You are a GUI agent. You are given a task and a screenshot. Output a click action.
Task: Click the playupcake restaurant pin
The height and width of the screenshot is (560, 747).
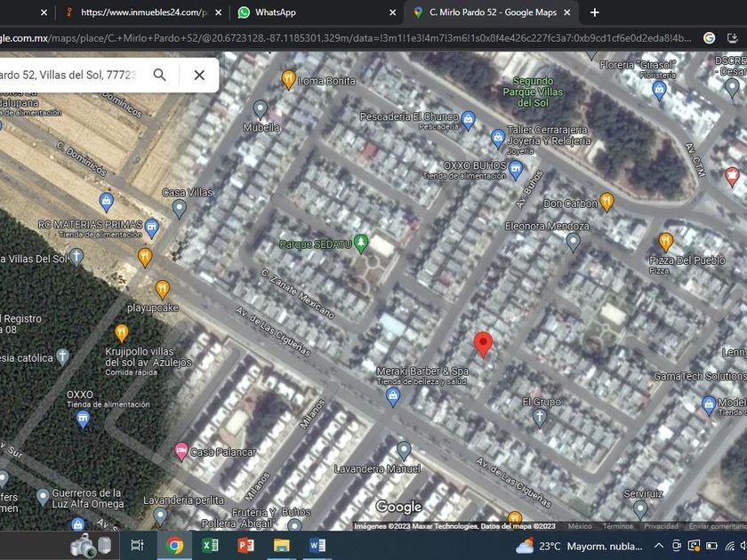[163, 290]
